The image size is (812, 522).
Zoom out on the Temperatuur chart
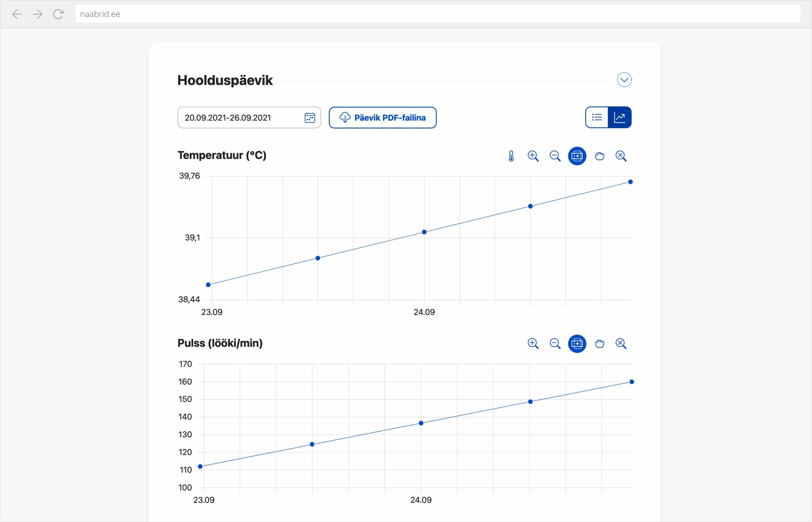555,156
